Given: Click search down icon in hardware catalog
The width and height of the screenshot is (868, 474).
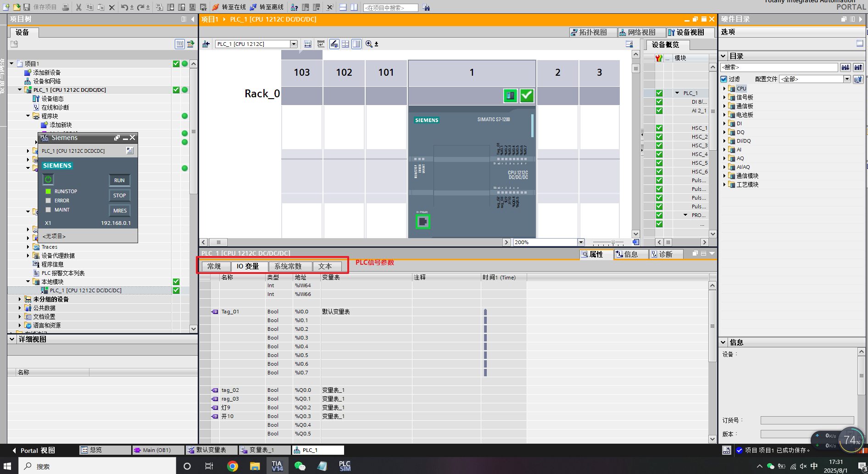Looking at the screenshot, I should pos(845,67).
